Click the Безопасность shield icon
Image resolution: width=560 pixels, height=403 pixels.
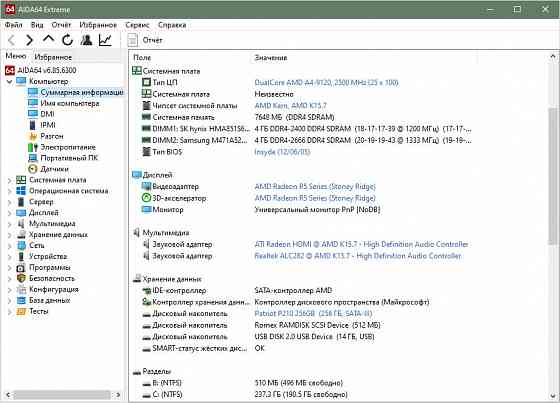click(x=21, y=278)
